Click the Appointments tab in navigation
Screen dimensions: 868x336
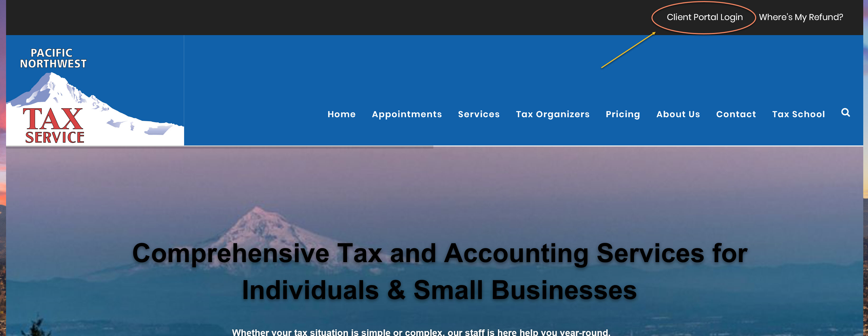pyautogui.click(x=406, y=113)
